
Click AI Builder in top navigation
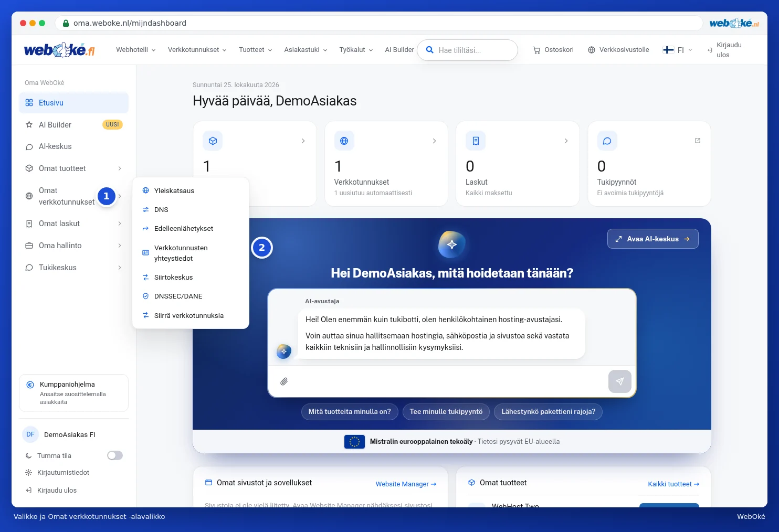(x=399, y=50)
